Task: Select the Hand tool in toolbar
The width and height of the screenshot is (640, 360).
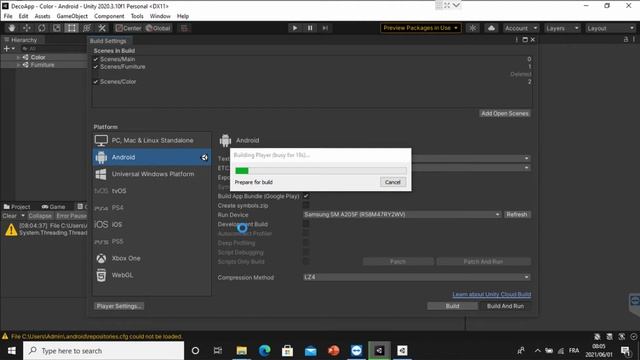Action: click(11, 28)
